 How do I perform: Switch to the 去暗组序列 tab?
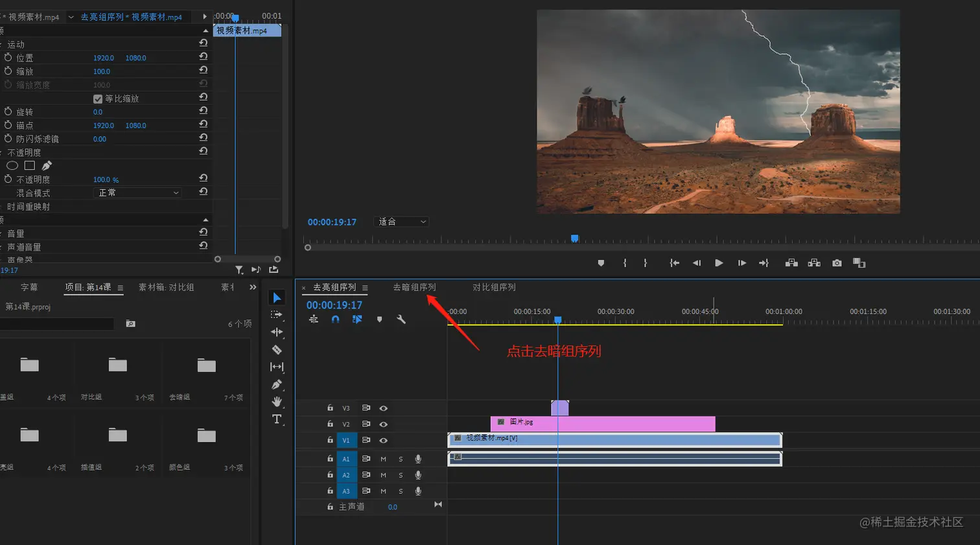[414, 287]
